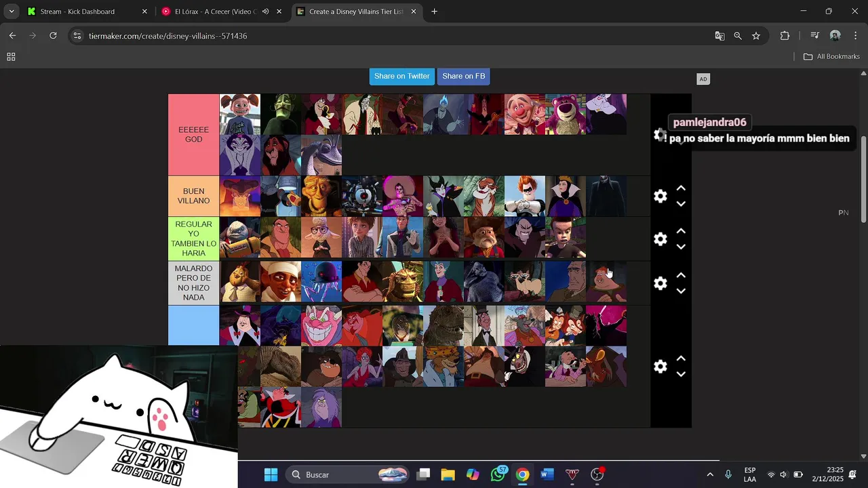View site information icon beside the URL
Viewport: 868px width, 488px height.
[x=77, y=36]
